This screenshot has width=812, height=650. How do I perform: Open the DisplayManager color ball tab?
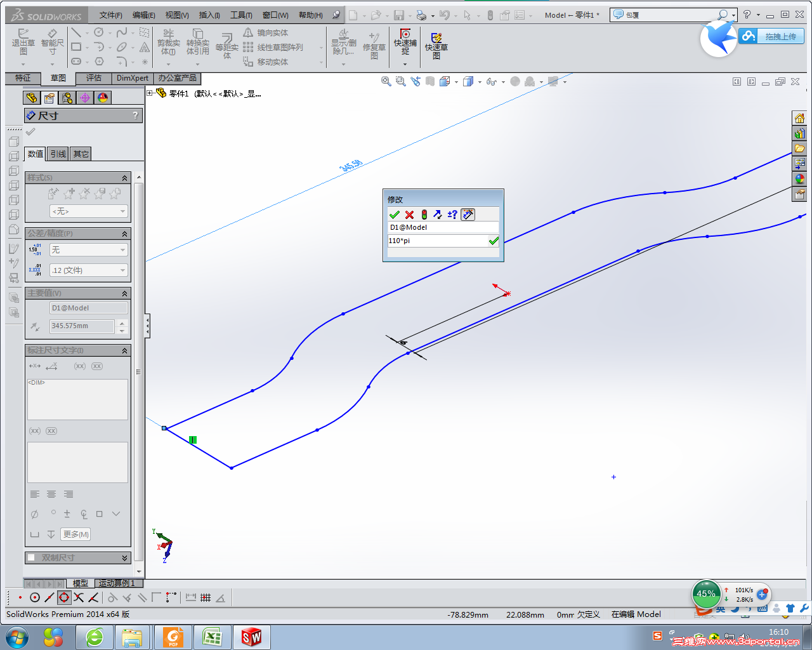(103, 98)
